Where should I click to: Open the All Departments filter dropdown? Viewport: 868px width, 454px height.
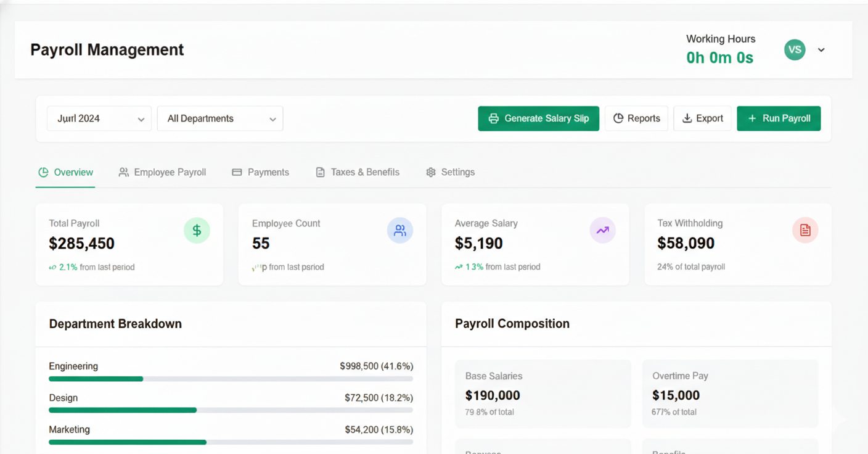click(220, 118)
